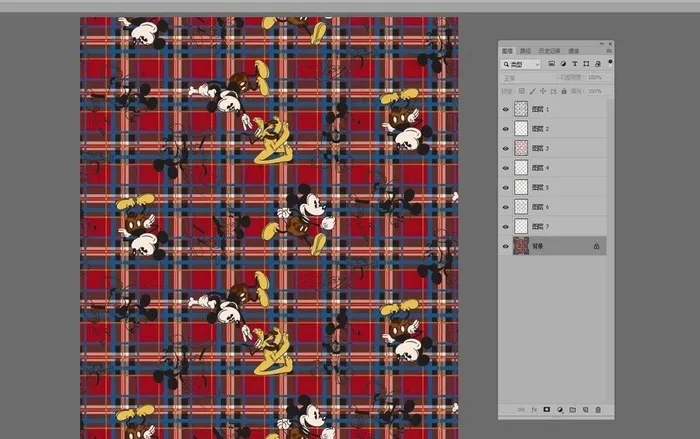Viewport: 700px width, 439px height.
Task: Hide layer 图层 1 with its eye icon
Action: coord(505,109)
